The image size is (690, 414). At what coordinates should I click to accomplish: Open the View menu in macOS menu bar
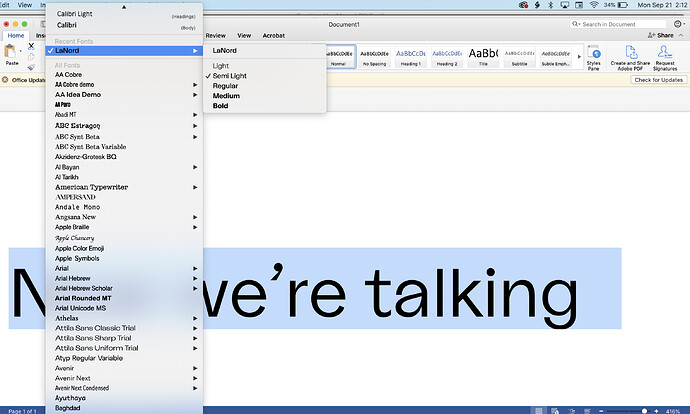point(25,5)
